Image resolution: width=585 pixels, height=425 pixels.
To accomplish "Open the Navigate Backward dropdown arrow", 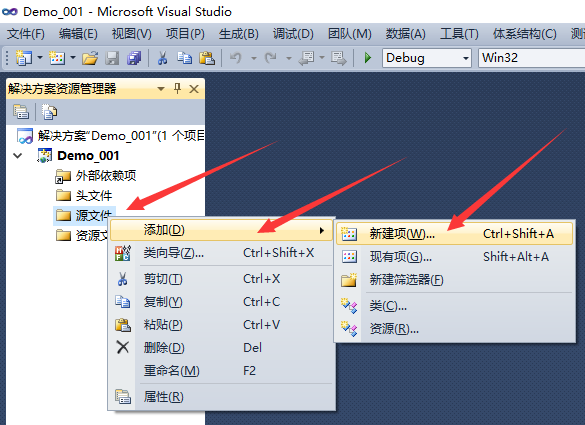I will click(x=322, y=58).
